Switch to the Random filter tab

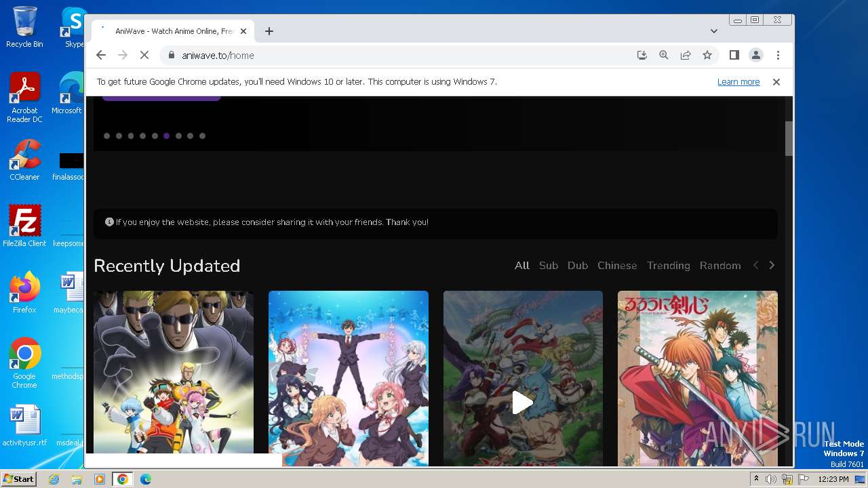(720, 266)
